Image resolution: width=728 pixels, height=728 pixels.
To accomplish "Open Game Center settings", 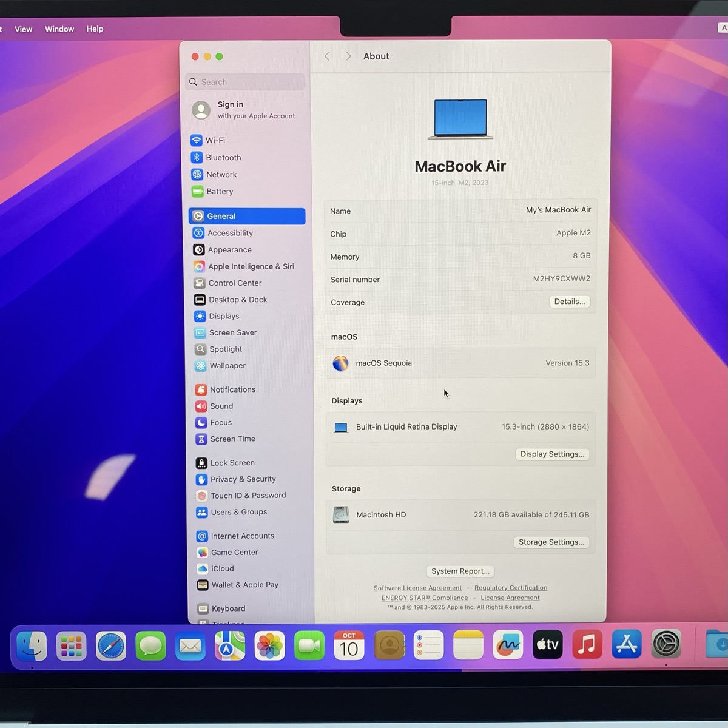I will click(x=227, y=552).
